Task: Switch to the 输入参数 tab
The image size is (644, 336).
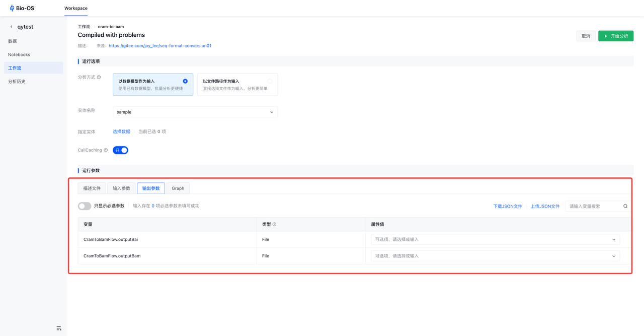Action: pyautogui.click(x=121, y=188)
